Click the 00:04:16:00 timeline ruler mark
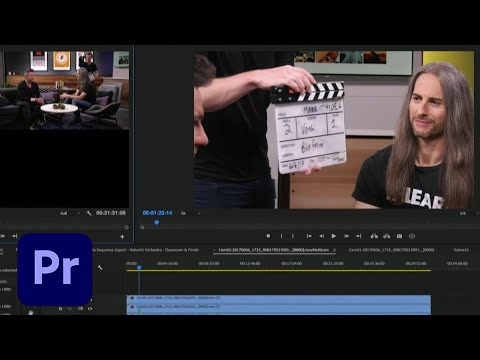The width and height of the screenshot is (480, 360). tap(167, 263)
